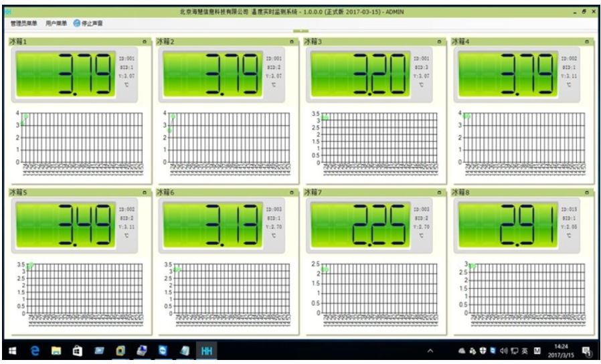Open the Store icon on the taskbar
Image resolution: width=601 pixels, height=364 pixels.
coord(78,351)
